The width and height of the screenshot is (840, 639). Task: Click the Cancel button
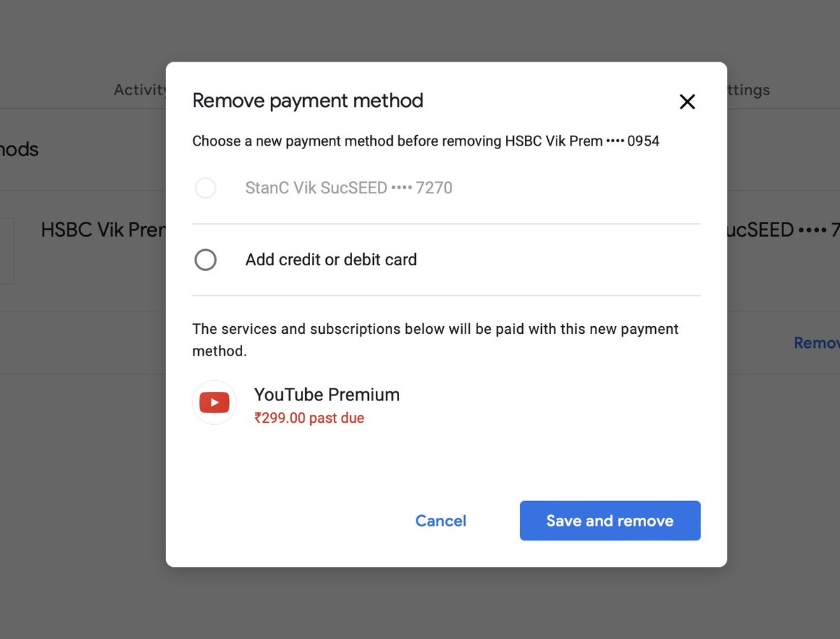click(x=441, y=521)
